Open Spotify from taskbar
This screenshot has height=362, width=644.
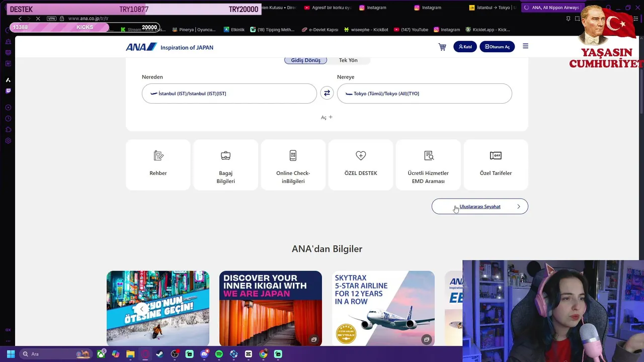tap(219, 354)
